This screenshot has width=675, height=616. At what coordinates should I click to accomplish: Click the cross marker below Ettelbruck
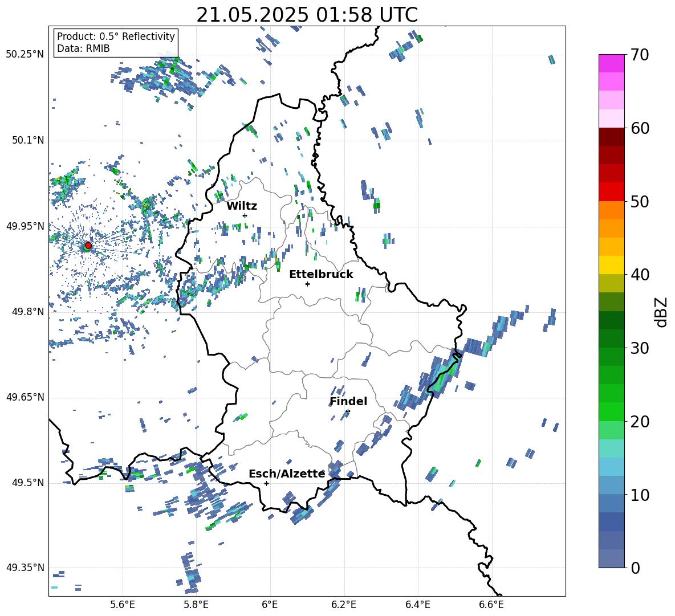pyautogui.click(x=307, y=284)
